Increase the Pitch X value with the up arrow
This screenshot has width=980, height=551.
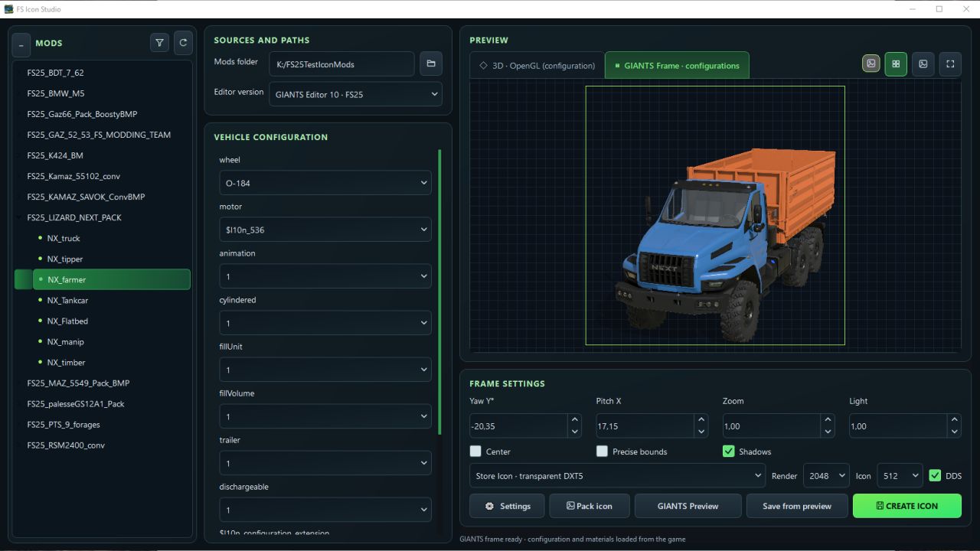coord(701,420)
